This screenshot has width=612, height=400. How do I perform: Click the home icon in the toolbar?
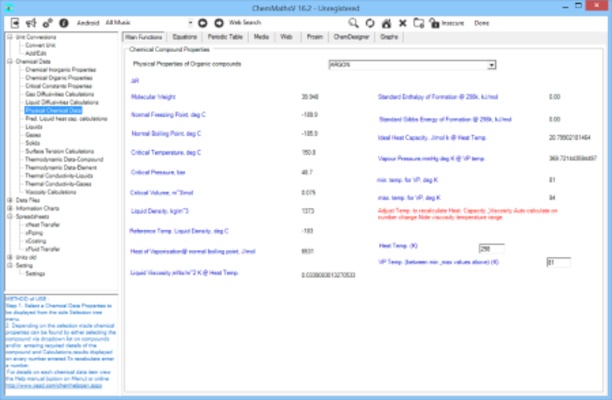[386, 23]
